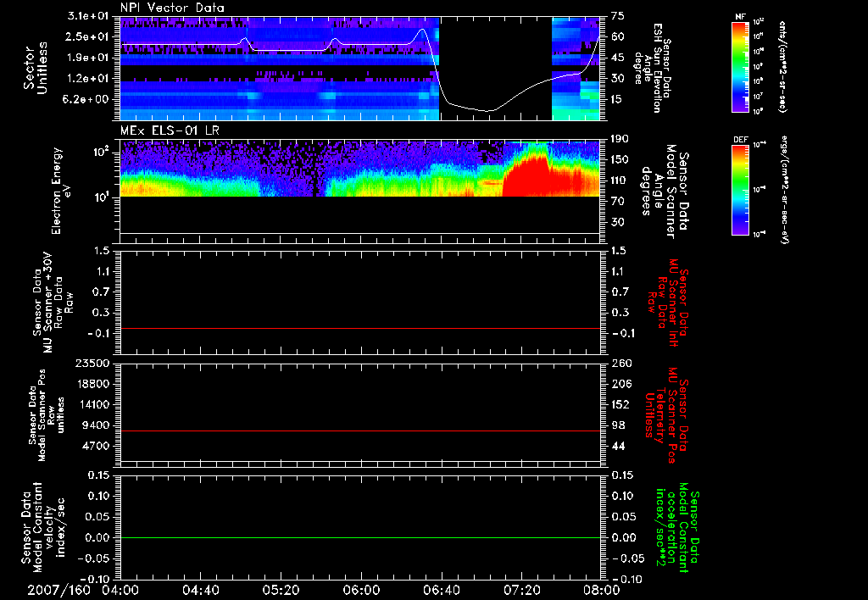Click the "45" sun elevation tick label
Image resolution: width=868 pixels, height=600 pixels.
(x=618, y=58)
